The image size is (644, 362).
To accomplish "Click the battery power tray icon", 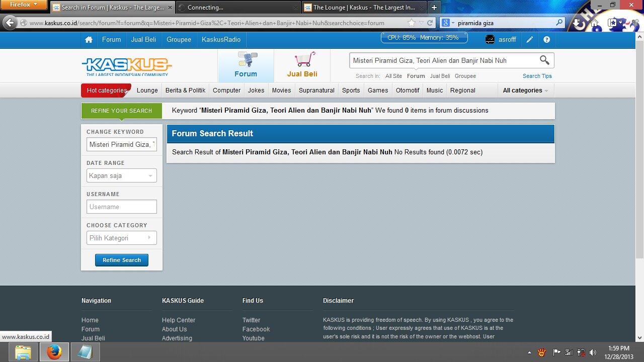I will (581, 352).
